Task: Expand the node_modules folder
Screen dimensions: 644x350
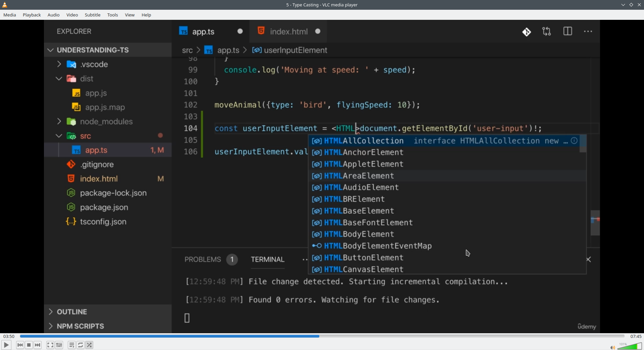Action: point(108,122)
